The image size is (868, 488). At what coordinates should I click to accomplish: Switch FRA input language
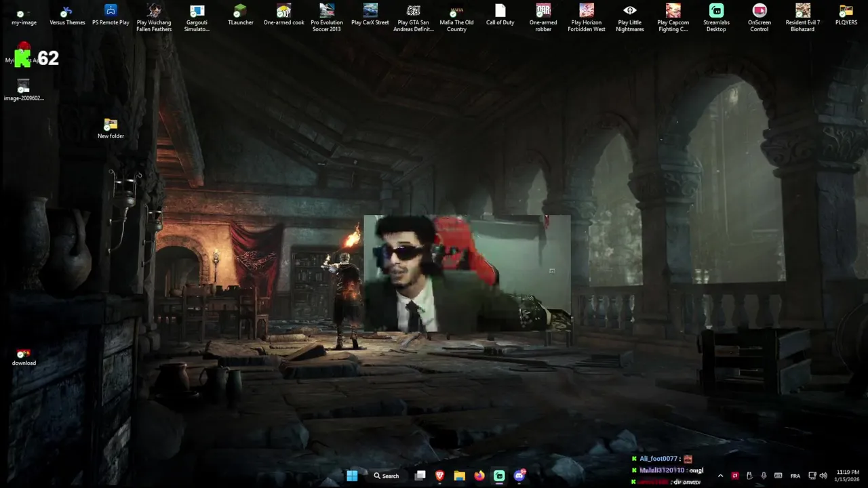click(x=795, y=476)
